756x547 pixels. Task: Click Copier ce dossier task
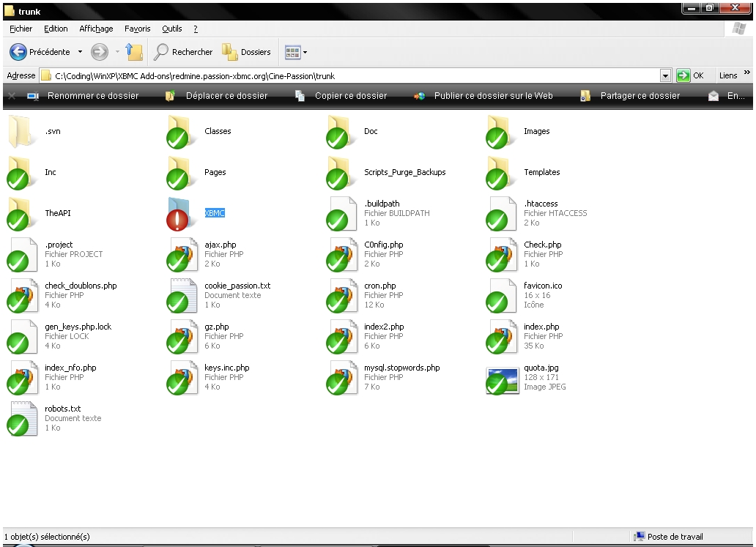point(341,96)
